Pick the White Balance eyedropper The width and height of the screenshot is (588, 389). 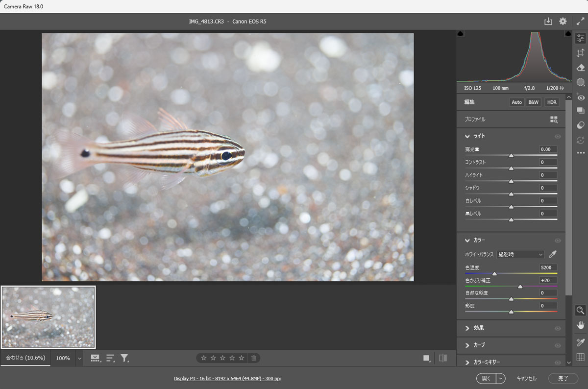point(553,254)
